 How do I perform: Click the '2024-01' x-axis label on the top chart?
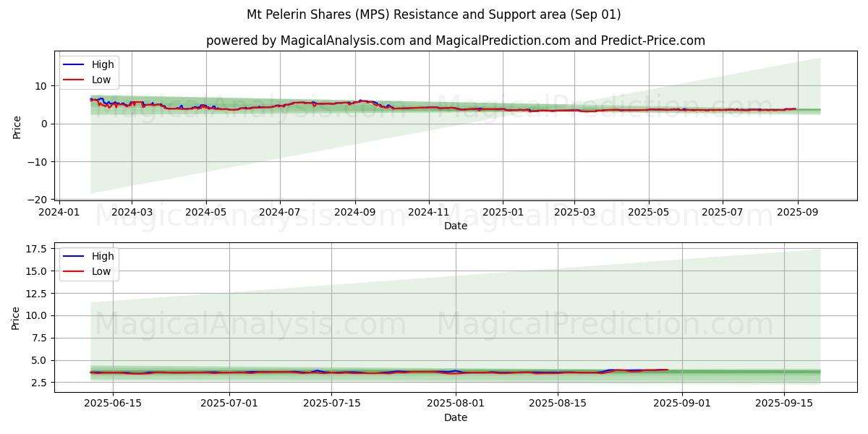[59, 213]
